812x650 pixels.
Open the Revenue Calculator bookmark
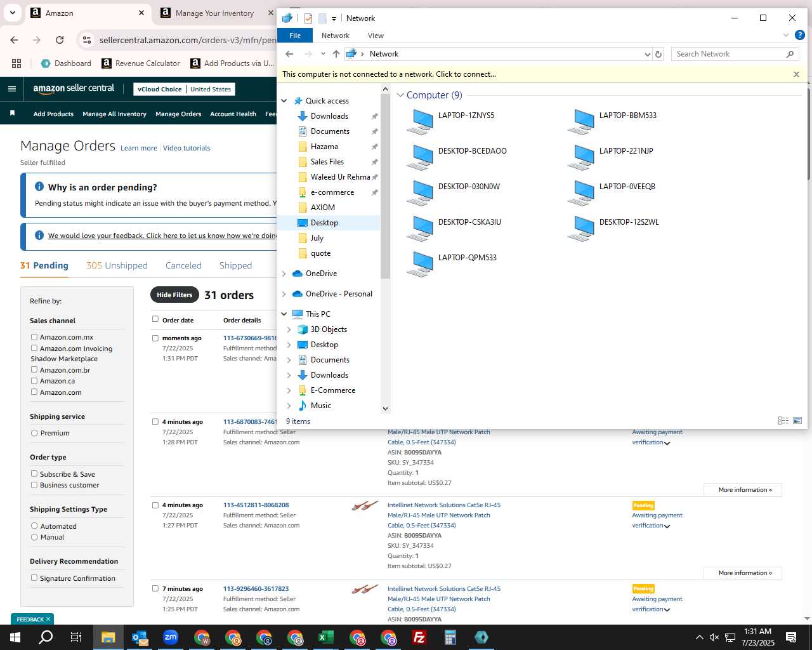pyautogui.click(x=141, y=63)
